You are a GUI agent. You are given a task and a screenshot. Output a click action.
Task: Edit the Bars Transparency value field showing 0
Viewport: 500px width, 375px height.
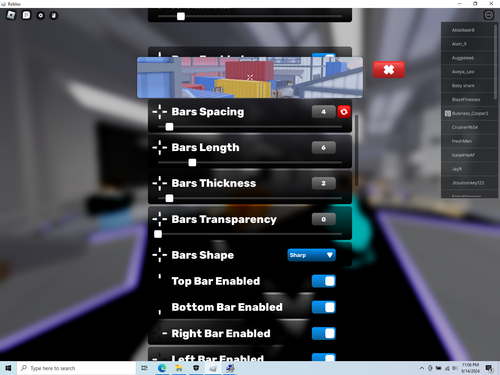tap(323, 219)
